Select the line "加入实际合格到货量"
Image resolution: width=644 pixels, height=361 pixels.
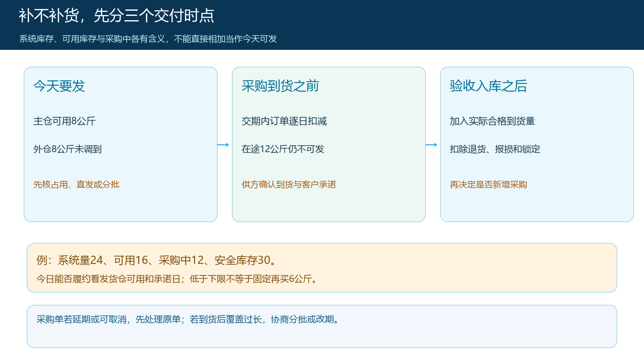[x=492, y=121]
